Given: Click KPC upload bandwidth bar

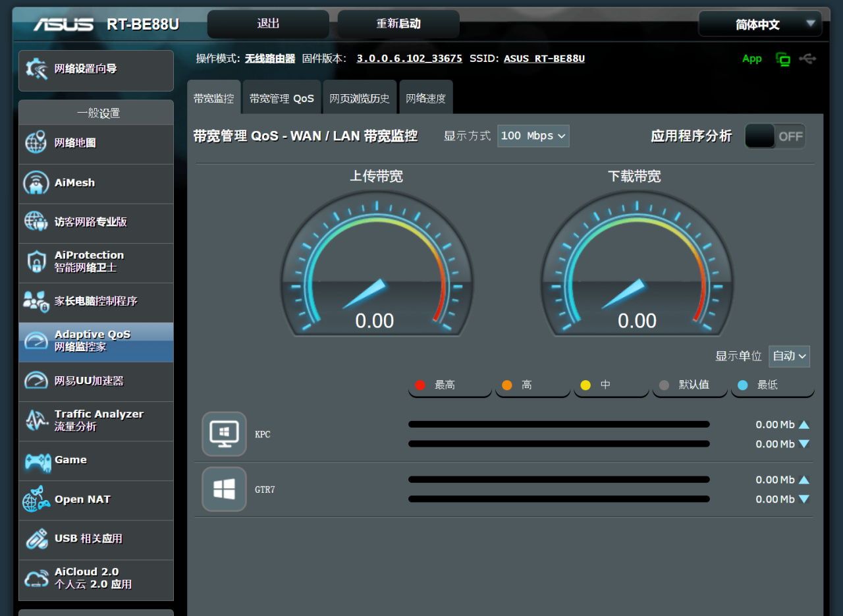Looking at the screenshot, I should [x=559, y=424].
